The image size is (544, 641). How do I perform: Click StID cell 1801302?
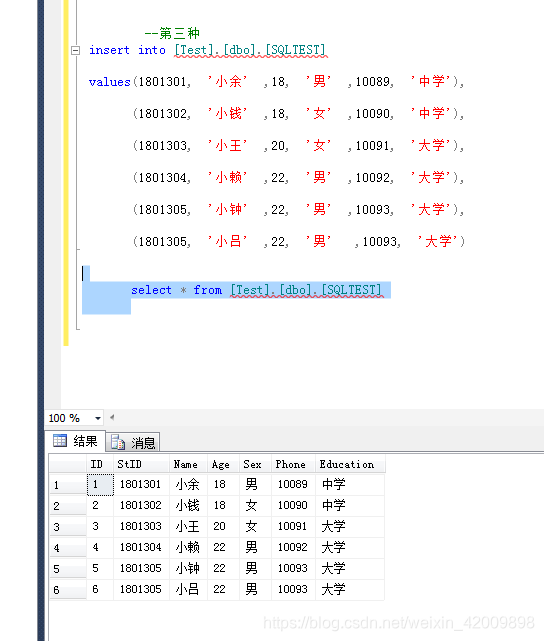click(x=141, y=506)
